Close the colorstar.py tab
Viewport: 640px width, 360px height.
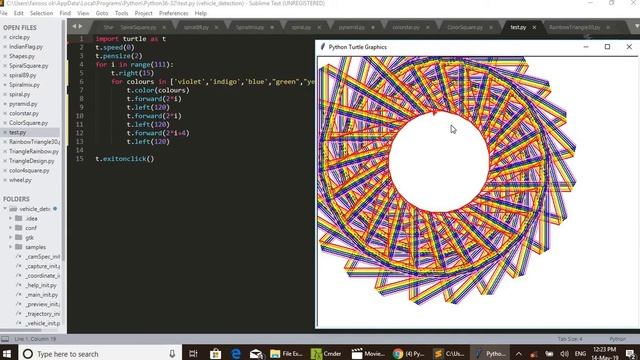point(427,27)
